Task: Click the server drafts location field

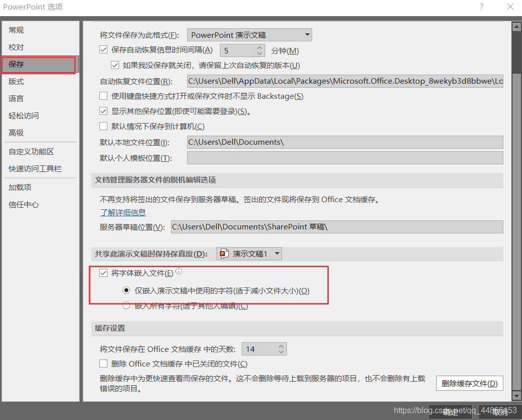Action: (x=337, y=227)
